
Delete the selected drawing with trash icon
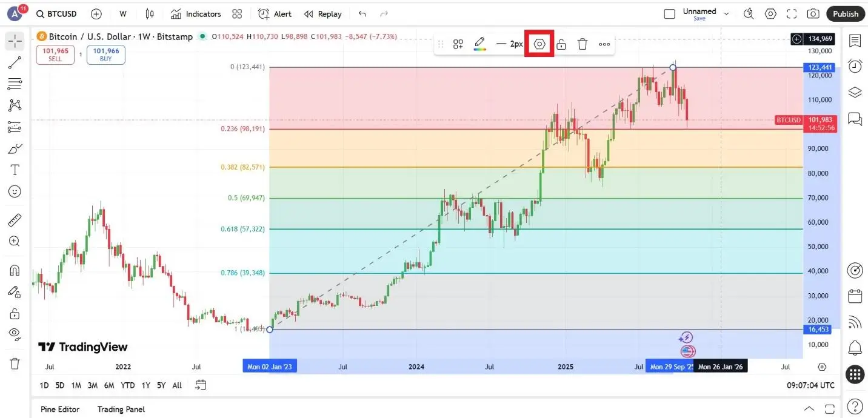coord(583,44)
